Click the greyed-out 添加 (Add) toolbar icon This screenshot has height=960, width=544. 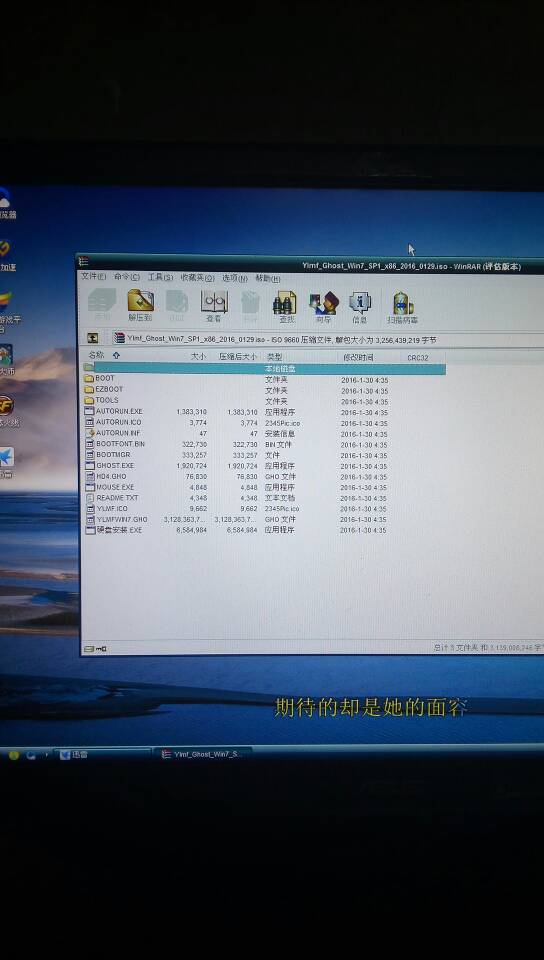[x=102, y=305]
